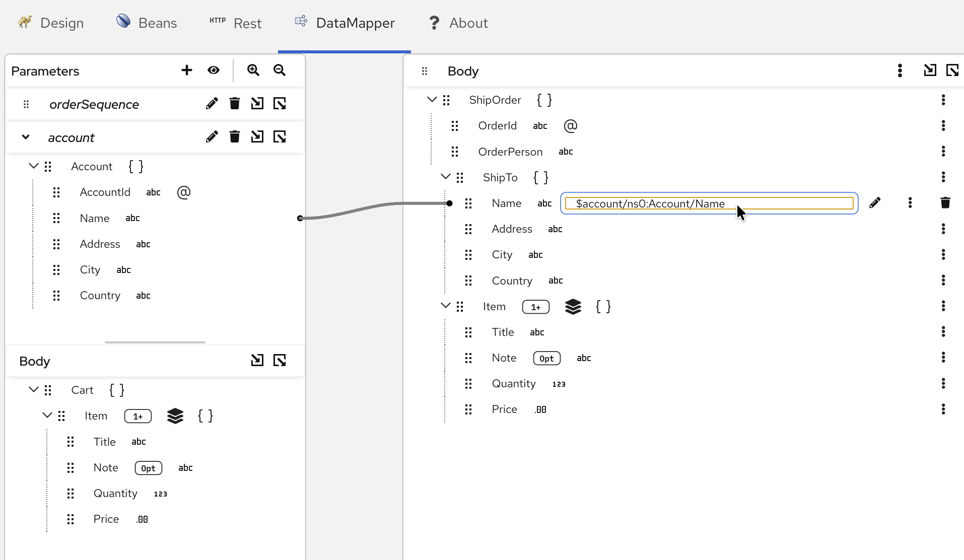964x560 pixels.
Task: Add a new parameter with the plus icon
Action: tap(186, 70)
